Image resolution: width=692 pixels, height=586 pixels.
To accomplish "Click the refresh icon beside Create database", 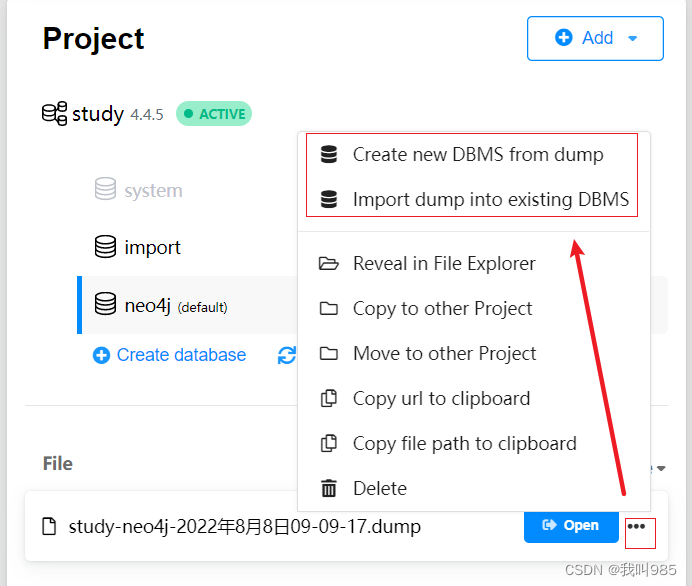I will pos(287,355).
